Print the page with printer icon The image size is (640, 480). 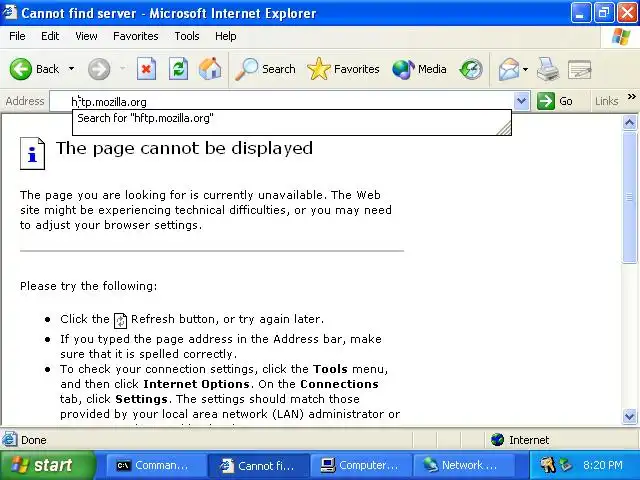(x=547, y=69)
